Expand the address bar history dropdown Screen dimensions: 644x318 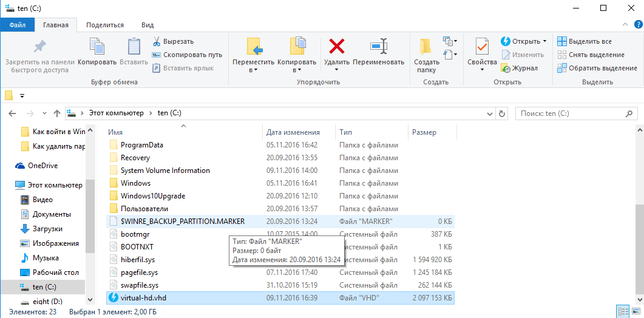tap(489, 113)
